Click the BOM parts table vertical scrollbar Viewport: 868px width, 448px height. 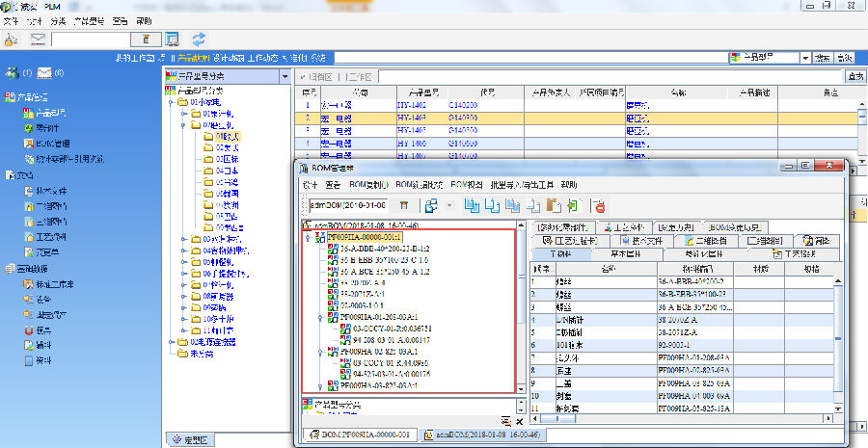pos(839,337)
